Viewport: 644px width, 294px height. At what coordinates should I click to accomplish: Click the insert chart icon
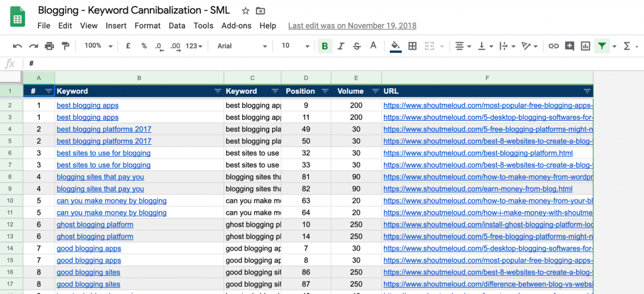tap(586, 46)
